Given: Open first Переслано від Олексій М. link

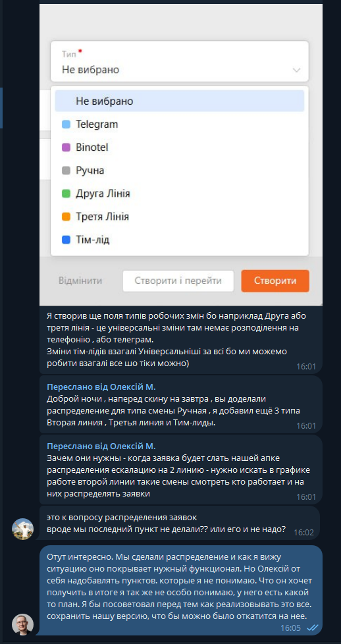Looking at the screenshot, I should (101, 387).
